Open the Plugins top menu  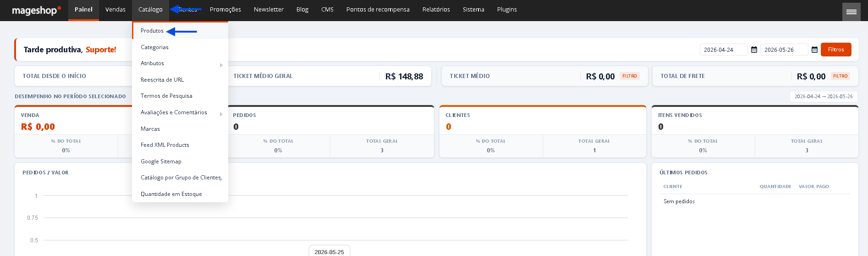(x=507, y=10)
